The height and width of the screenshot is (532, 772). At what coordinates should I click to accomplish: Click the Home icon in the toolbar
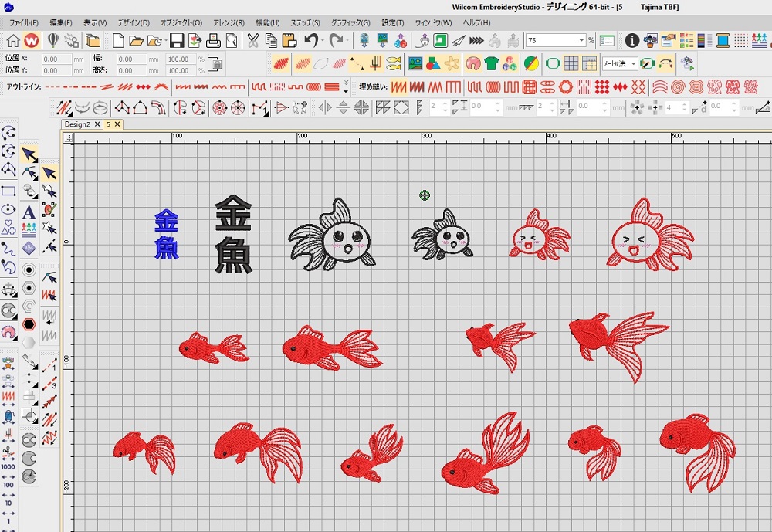coord(13,40)
